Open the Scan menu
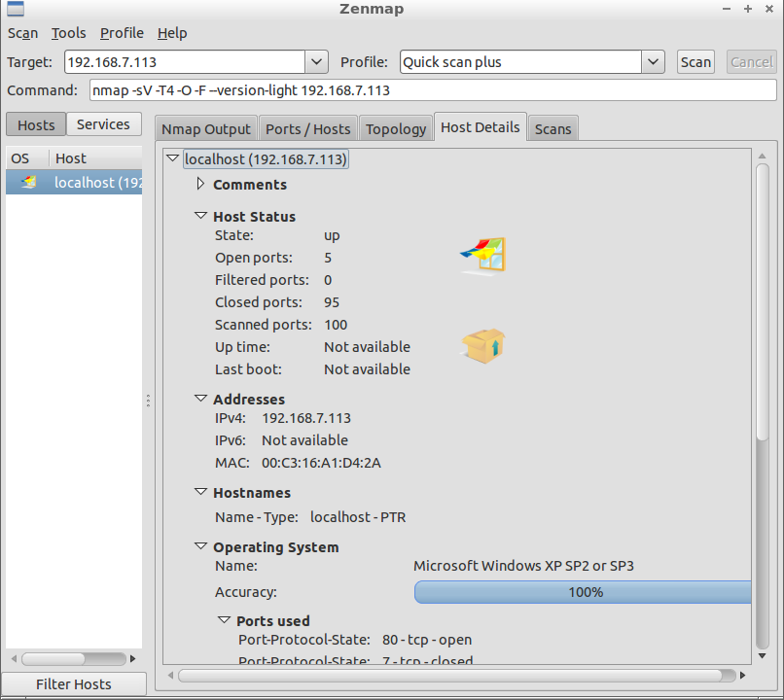Screen dimensions: 784x700 23,33
